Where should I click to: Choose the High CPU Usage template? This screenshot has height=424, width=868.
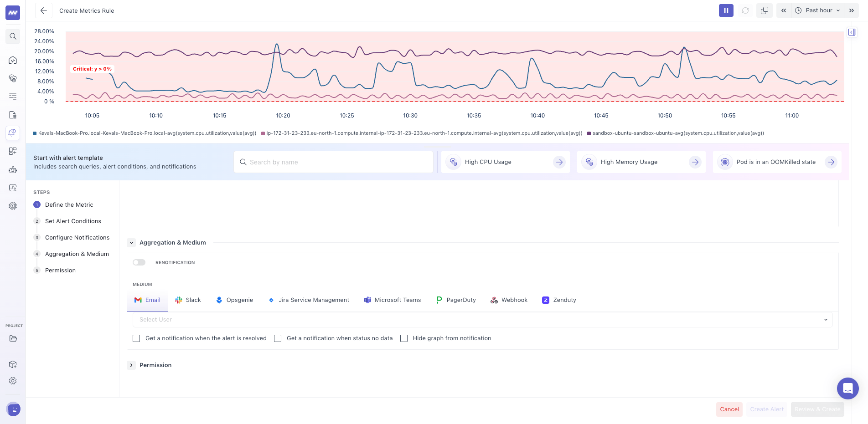point(506,162)
